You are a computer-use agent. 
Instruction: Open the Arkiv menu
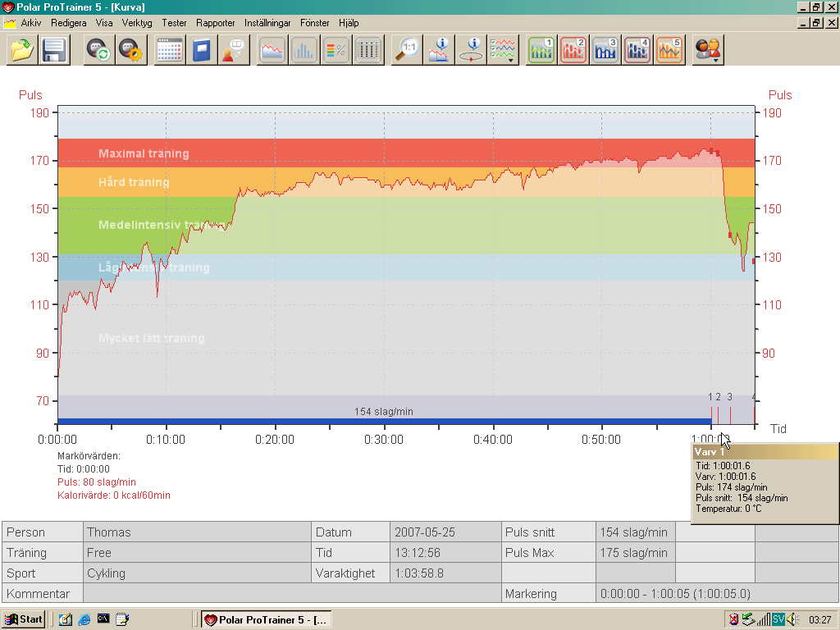tap(31, 23)
